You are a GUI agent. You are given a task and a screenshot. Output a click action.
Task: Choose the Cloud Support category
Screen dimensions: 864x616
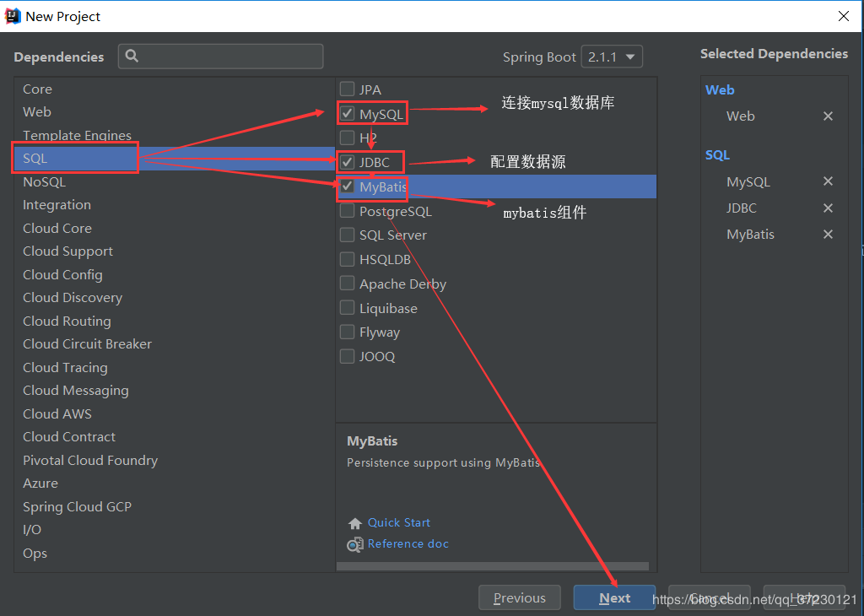tap(174, 251)
